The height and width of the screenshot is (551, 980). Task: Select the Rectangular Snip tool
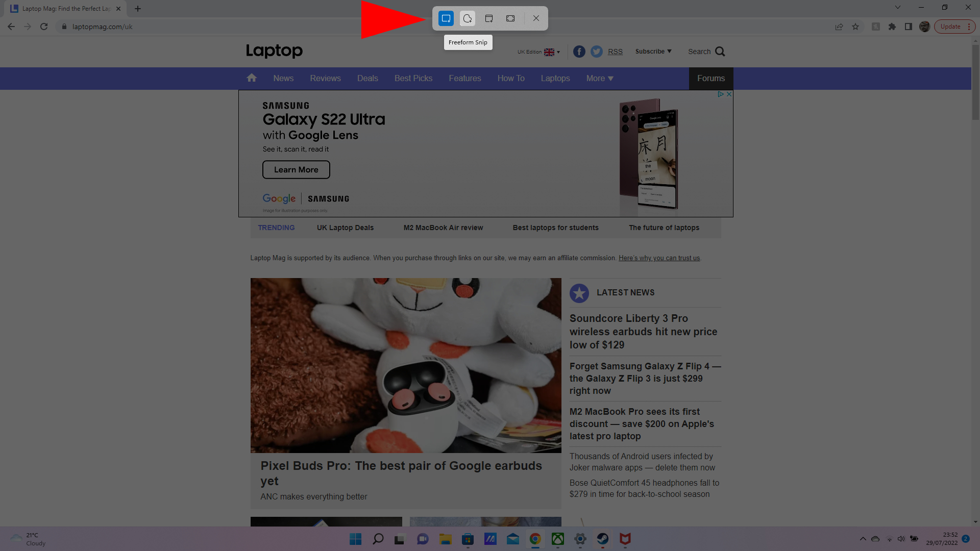point(446,18)
